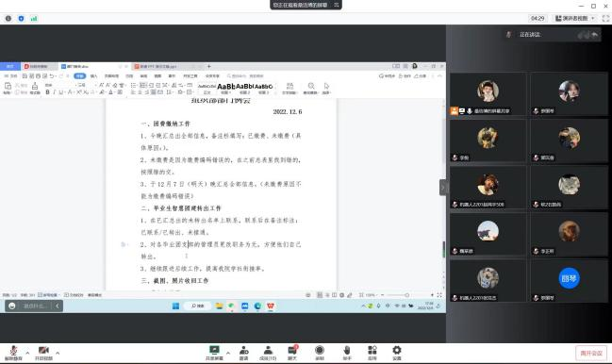
Task: Click the Underline button in WPS ribbon
Action: tap(61, 92)
